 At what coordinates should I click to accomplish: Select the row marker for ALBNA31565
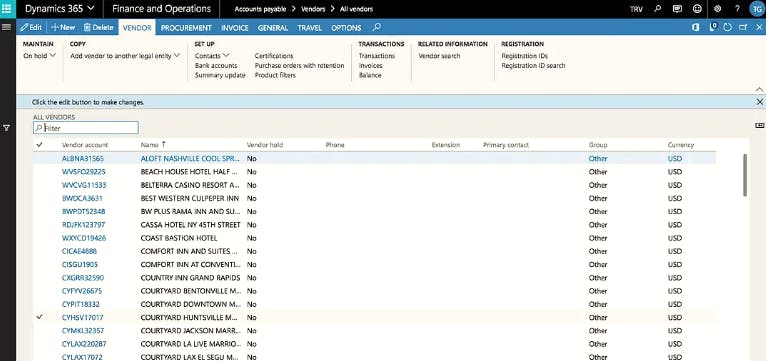pos(40,159)
